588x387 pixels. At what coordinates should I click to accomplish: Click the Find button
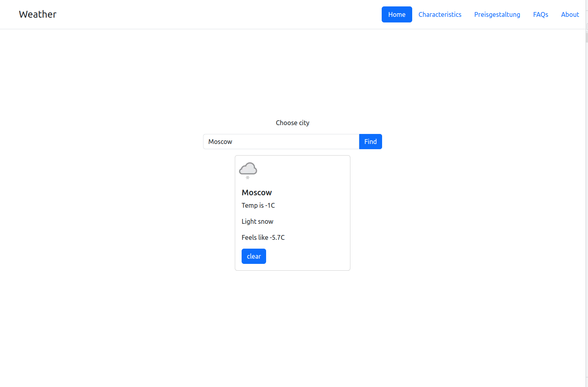tap(370, 142)
